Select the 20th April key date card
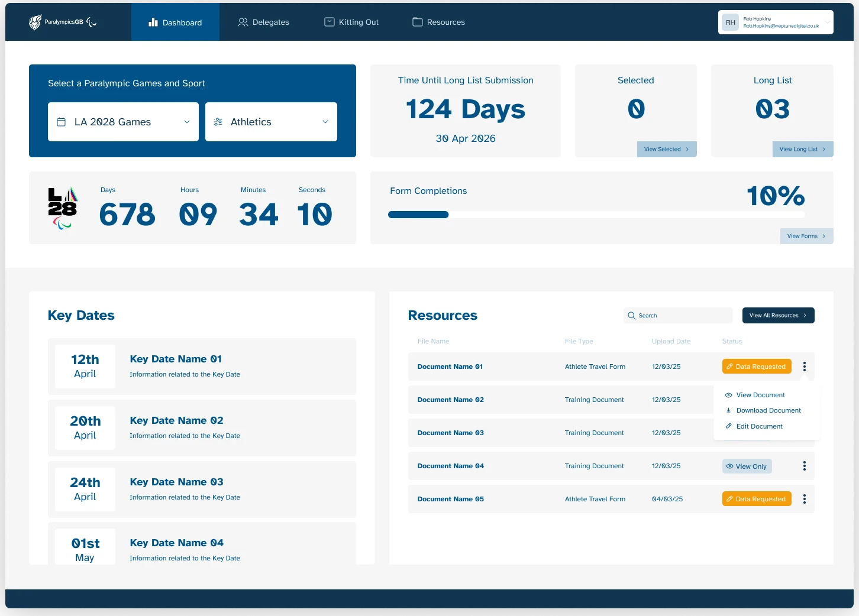Screen dimensions: 859x616 (x=202, y=428)
